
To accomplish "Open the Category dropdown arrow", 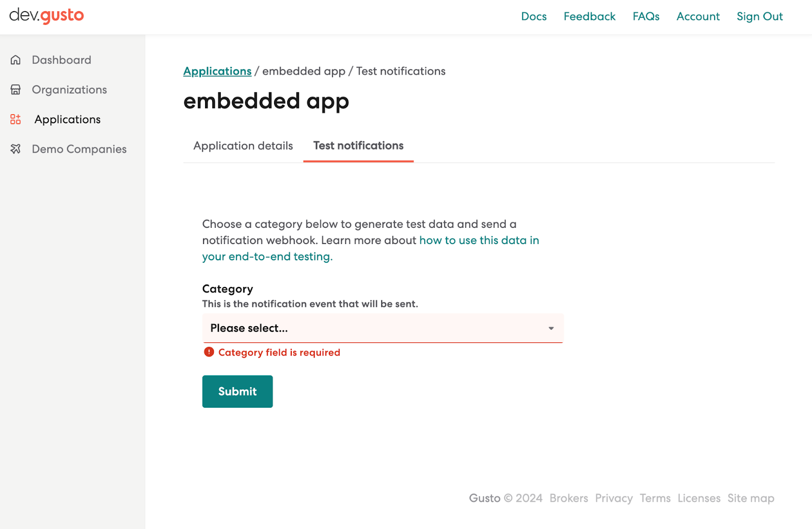I will pyautogui.click(x=551, y=328).
